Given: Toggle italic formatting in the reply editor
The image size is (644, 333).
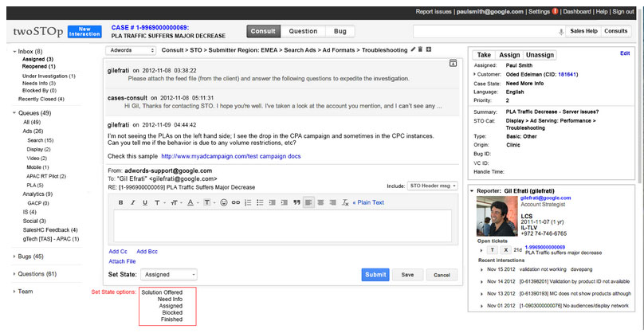Looking at the screenshot, I should 132,202.
